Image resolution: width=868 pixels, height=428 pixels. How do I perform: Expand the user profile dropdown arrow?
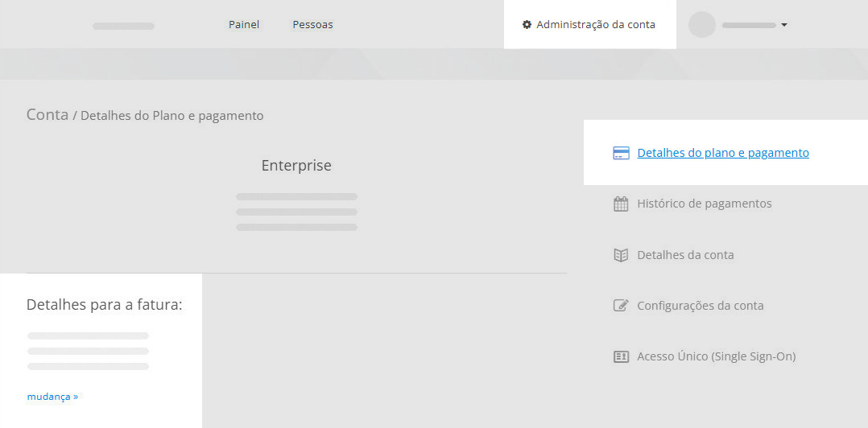pos(784,25)
